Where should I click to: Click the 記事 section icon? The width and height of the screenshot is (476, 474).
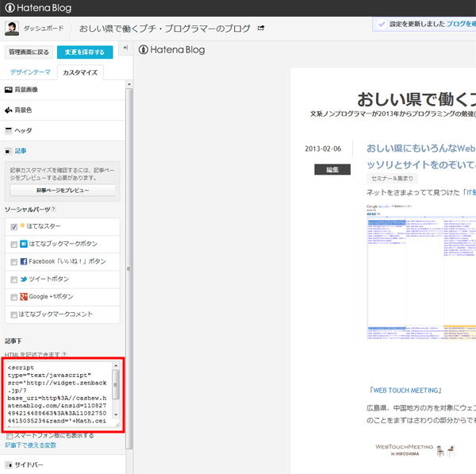(x=9, y=151)
